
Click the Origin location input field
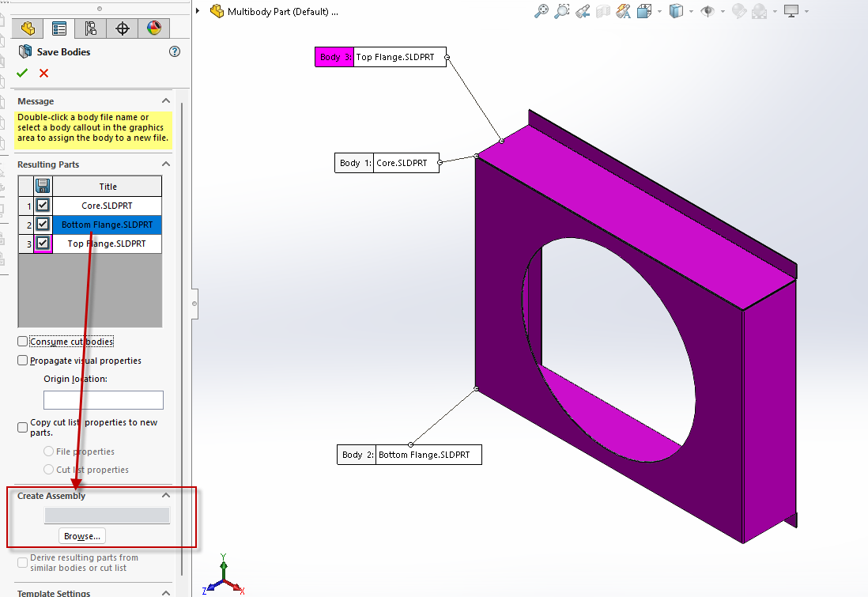click(103, 399)
